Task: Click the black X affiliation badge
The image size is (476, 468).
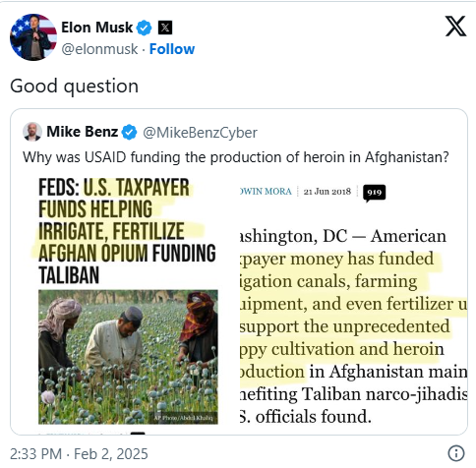Action: [165, 28]
